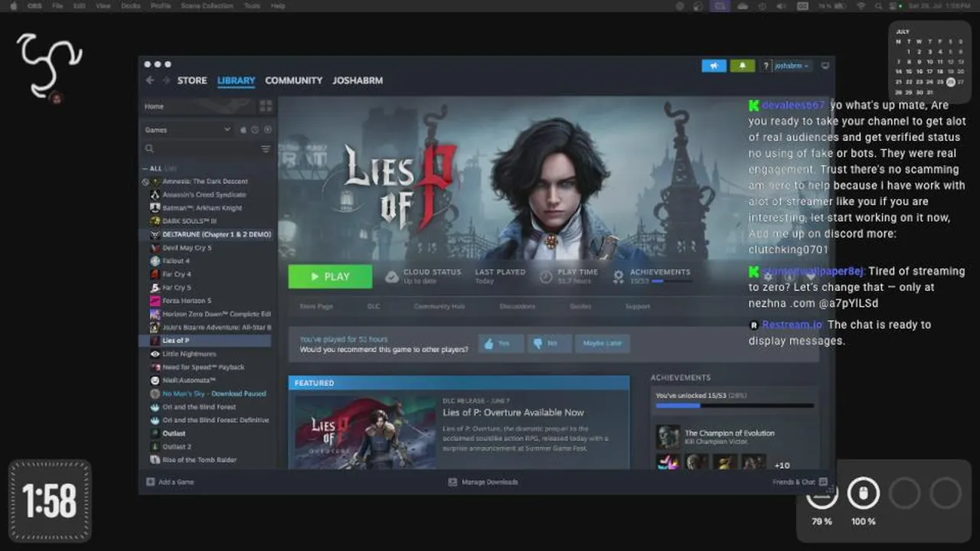Choose the No thumbs-down button
The image size is (980, 551).
549,344
